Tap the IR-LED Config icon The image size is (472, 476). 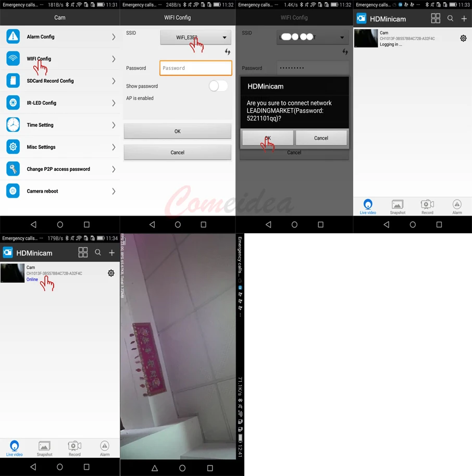click(x=13, y=103)
